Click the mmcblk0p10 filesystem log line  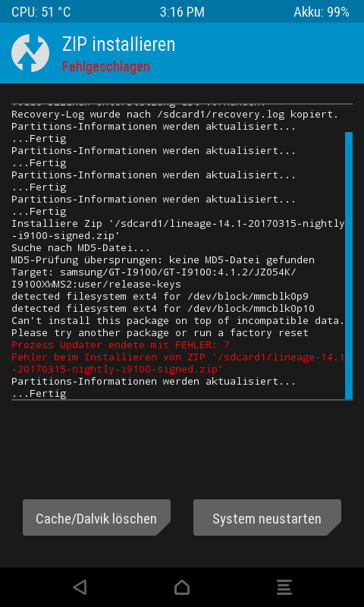point(163,309)
